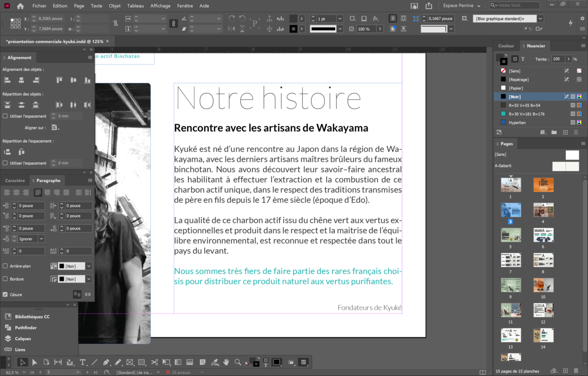588x376 pixels.
Task: Click the home icon in top bar
Action: coord(20,6)
